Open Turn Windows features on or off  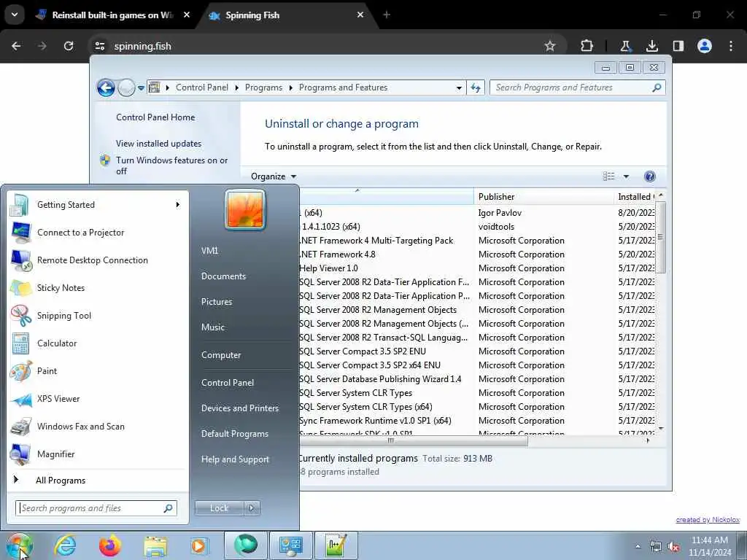click(x=171, y=166)
